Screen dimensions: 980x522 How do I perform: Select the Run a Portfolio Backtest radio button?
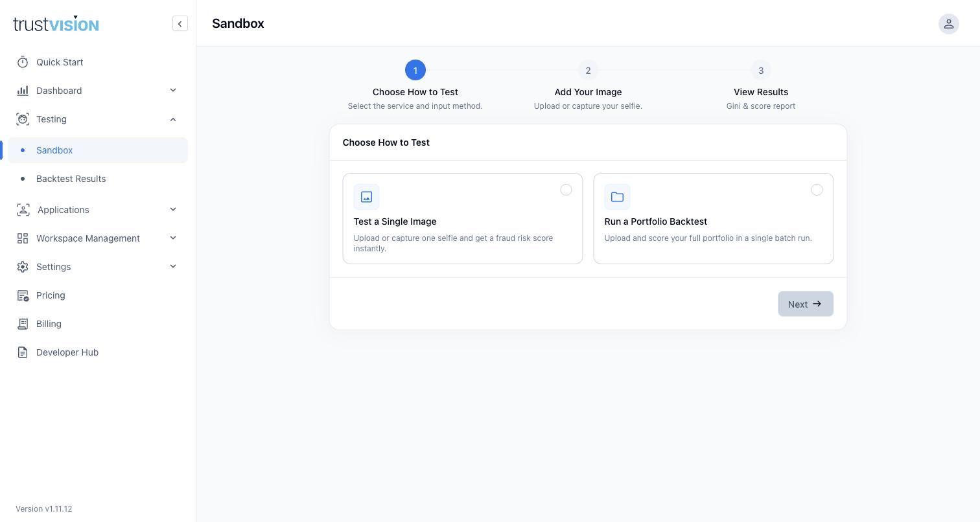[817, 190]
